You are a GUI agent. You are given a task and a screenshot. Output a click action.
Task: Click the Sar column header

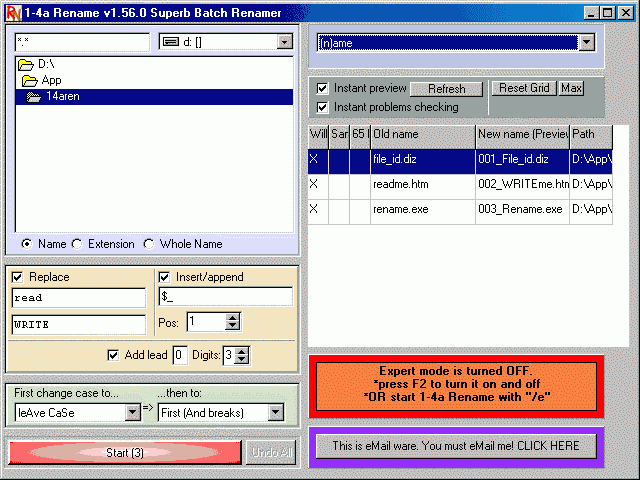click(339, 136)
